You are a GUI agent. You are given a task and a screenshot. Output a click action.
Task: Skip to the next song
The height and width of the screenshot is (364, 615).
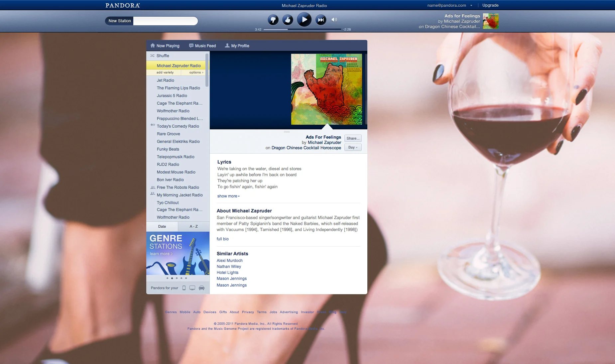321,20
